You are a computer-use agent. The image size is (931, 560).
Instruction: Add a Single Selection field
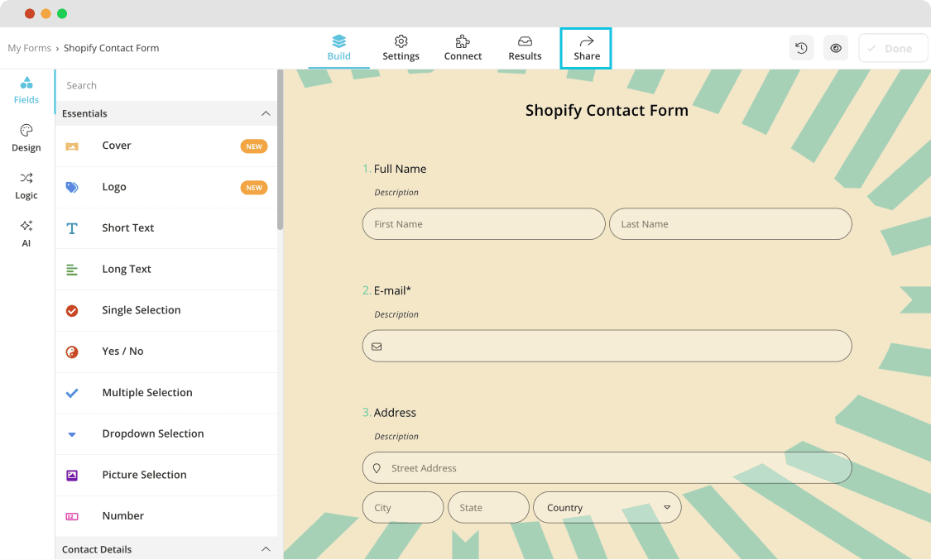tap(166, 311)
